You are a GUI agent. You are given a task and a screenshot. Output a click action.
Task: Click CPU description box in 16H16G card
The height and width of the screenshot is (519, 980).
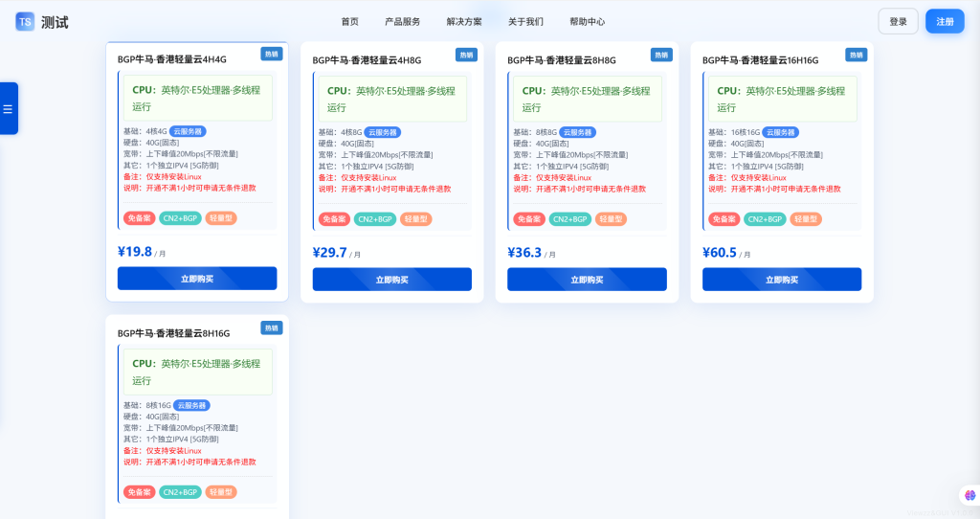tap(783, 100)
